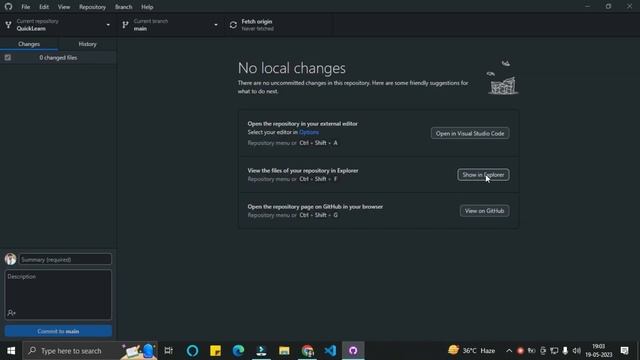640x360 pixels.
Task: Open the Repository menu
Action: pyautogui.click(x=92, y=7)
